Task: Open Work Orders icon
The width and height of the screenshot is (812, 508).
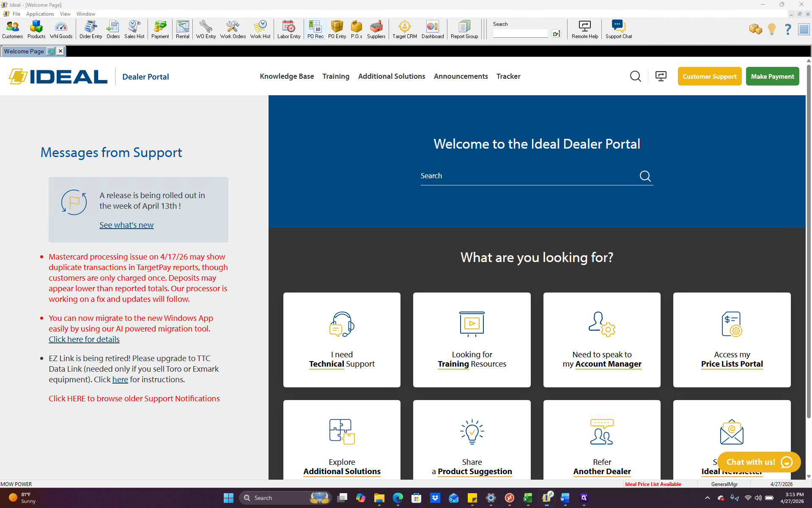Action: click(x=233, y=30)
